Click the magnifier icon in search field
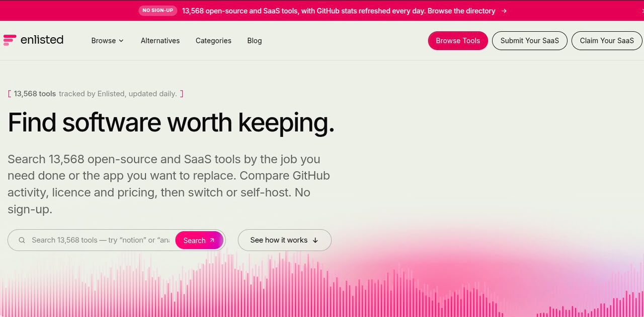 [22, 240]
